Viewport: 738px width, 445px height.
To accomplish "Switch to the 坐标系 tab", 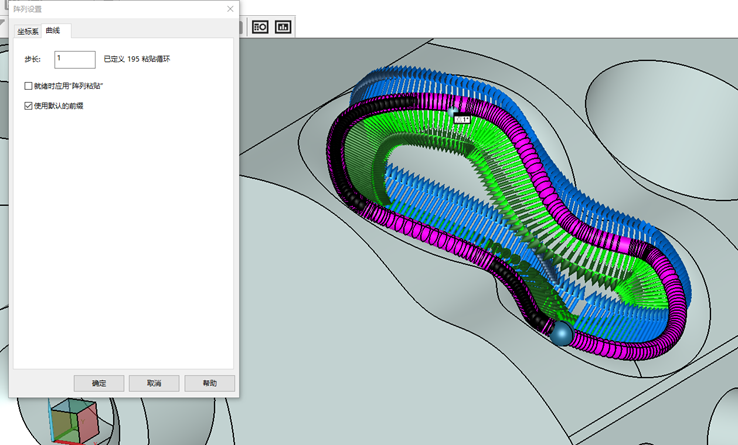I will [27, 31].
